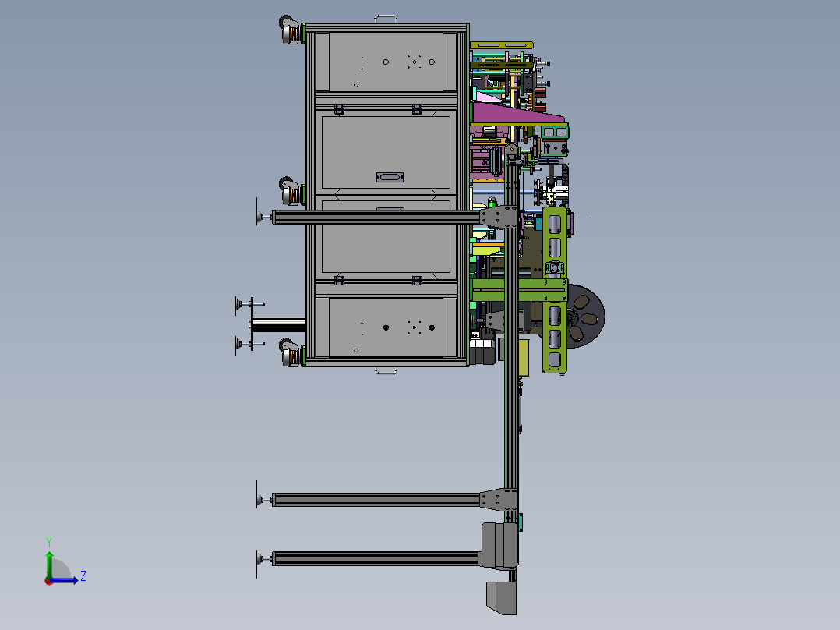Pick the round reel disc with oval holes
The width and height of the screenshot is (840, 630).
click(586, 317)
